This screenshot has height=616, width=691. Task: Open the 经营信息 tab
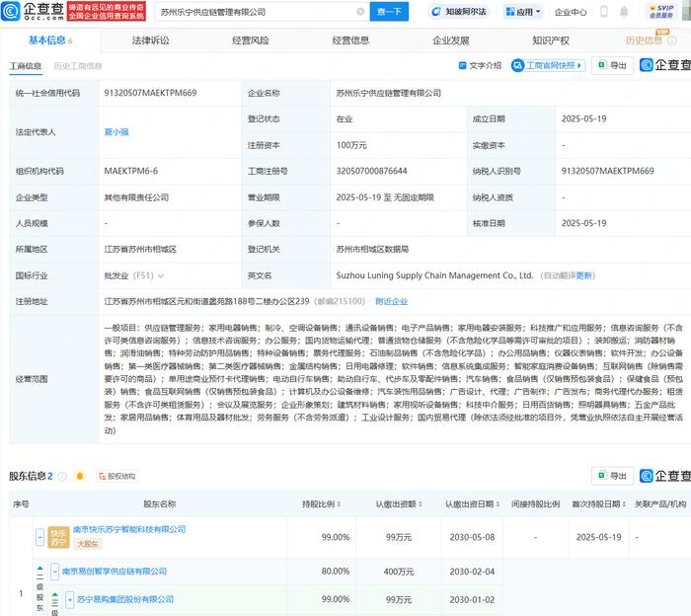point(350,40)
